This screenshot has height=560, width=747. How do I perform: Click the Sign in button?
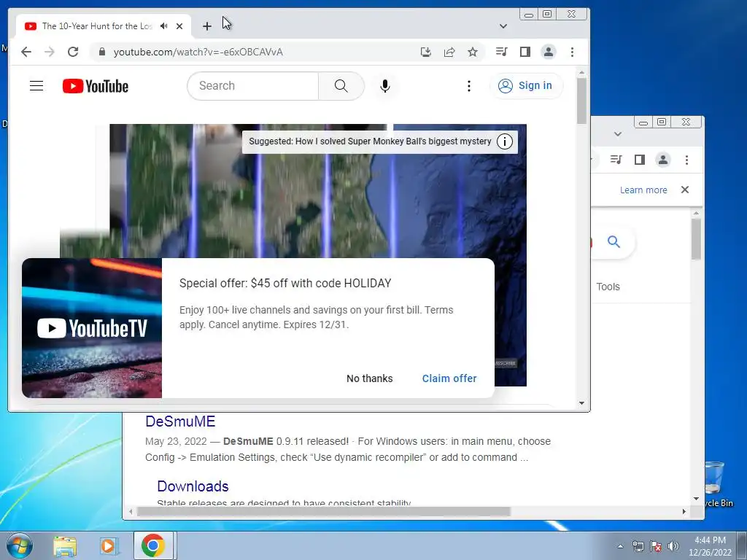pyautogui.click(x=526, y=86)
